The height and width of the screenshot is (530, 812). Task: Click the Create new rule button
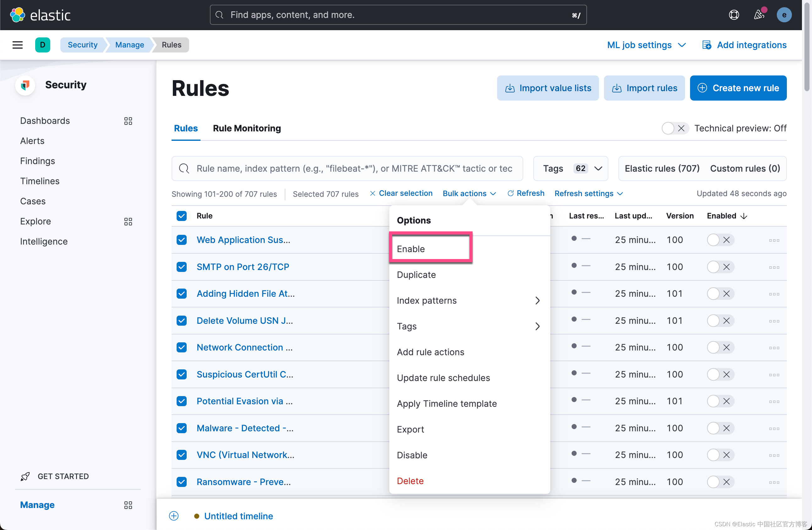coord(738,88)
